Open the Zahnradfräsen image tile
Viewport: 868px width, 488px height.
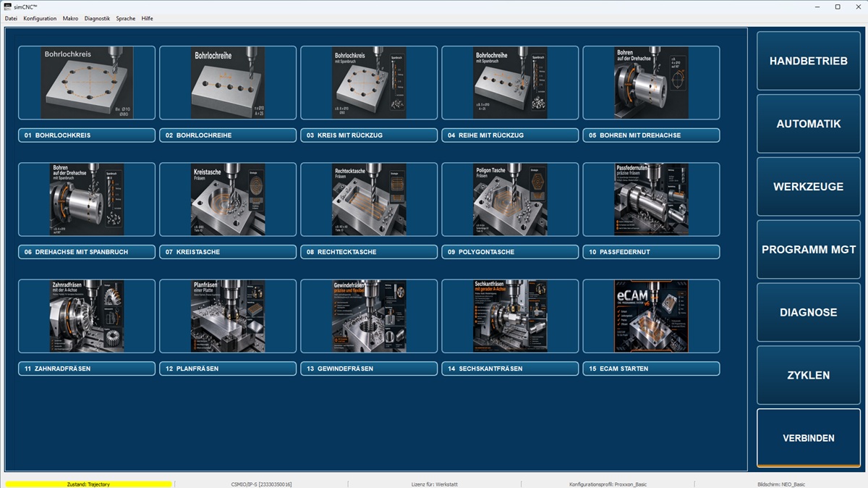[x=87, y=316]
